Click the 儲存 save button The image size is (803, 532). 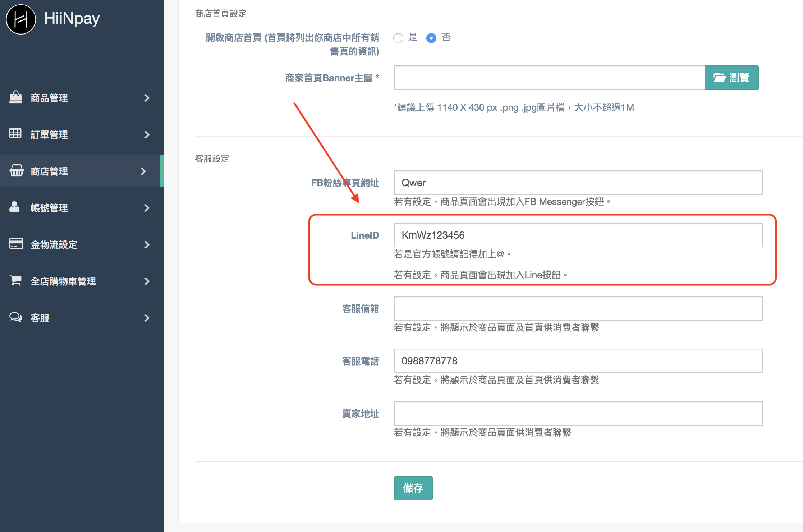tap(413, 488)
